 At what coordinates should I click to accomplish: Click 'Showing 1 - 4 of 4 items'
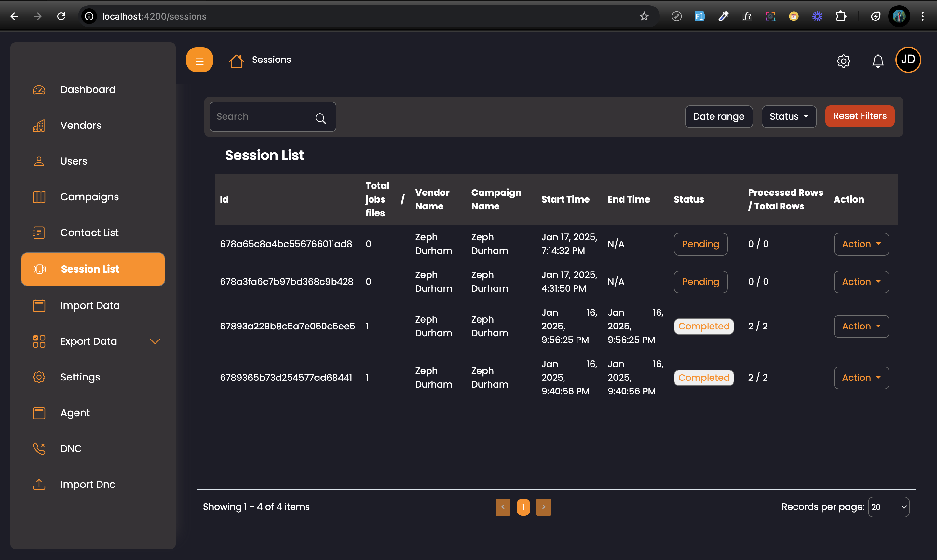pyautogui.click(x=256, y=507)
